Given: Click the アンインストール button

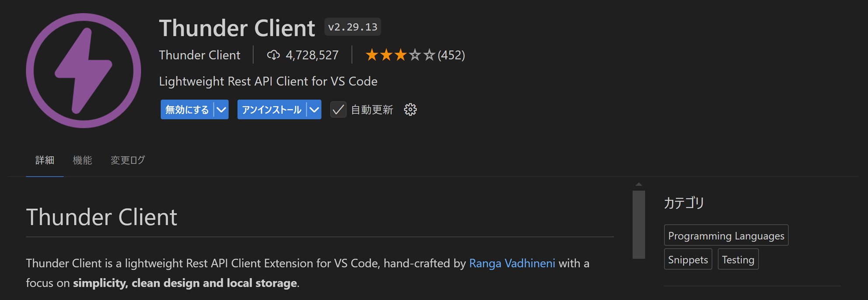Looking at the screenshot, I should click(x=272, y=110).
